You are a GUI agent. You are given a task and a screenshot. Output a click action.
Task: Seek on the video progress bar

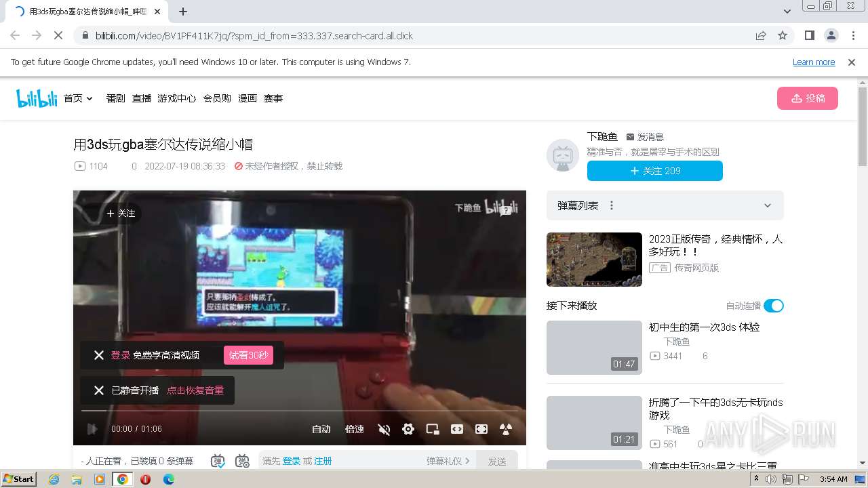pyautogui.click(x=300, y=411)
